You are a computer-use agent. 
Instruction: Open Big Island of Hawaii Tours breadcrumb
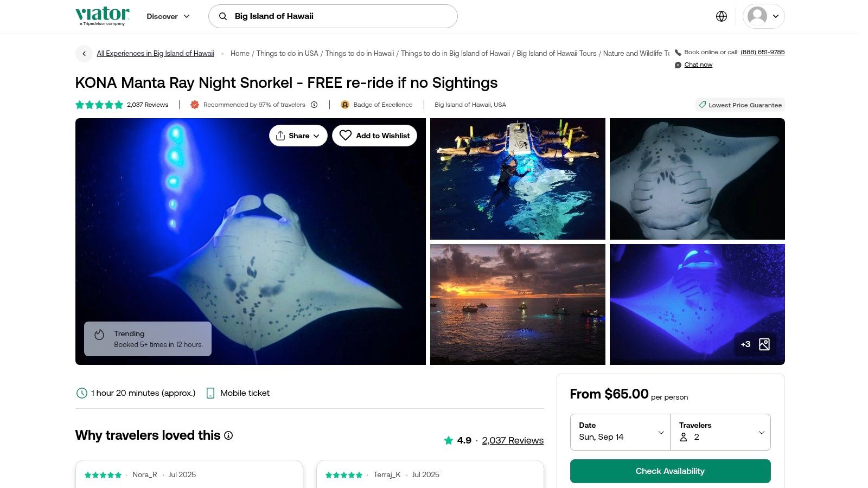click(x=557, y=54)
